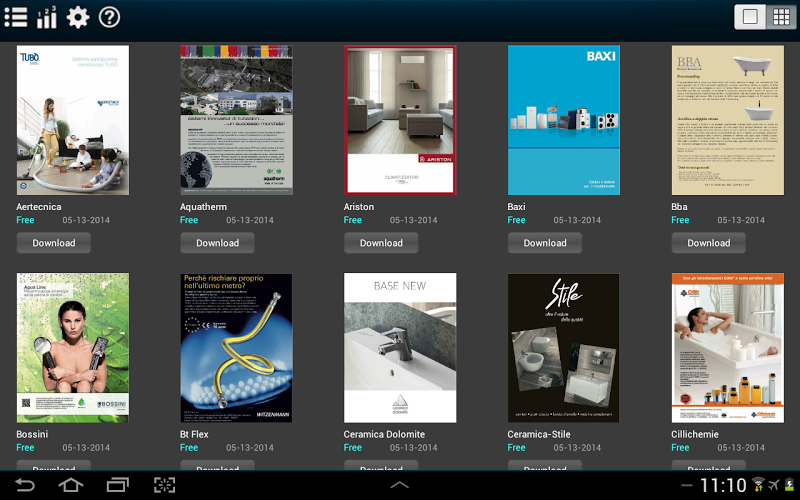Viewport: 800px width, 500px height.
Task: Select the Ceramica Dolomite title text
Action: point(384,434)
